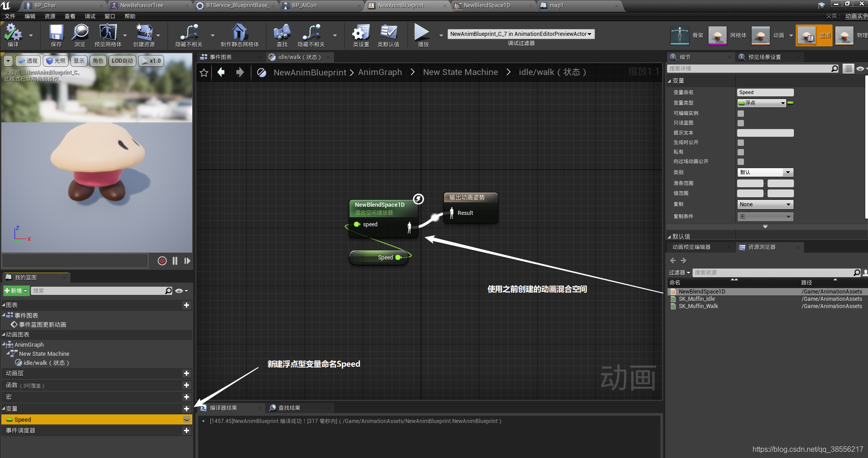Click Lit (光照) view mode button
Screen dimensions: 868x458
pos(56,61)
